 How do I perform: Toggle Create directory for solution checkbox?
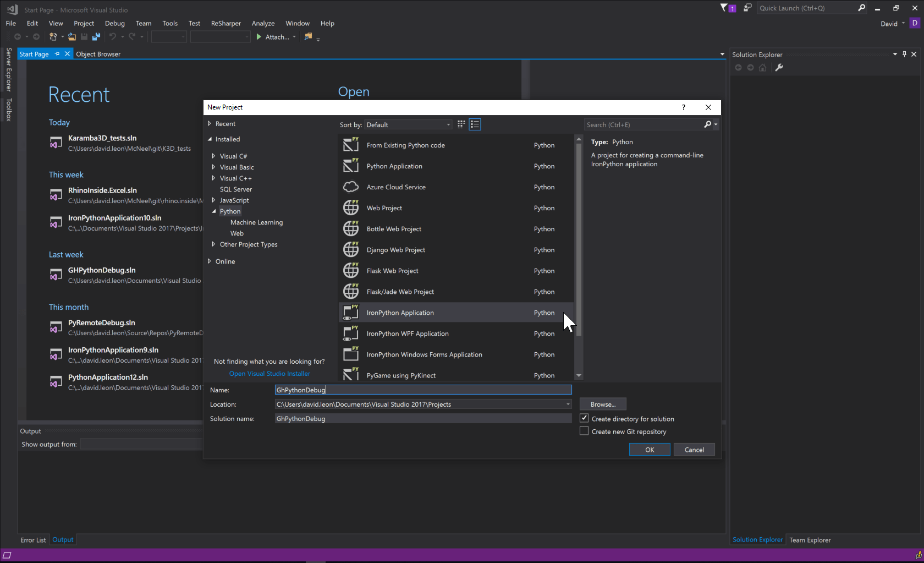[584, 418]
